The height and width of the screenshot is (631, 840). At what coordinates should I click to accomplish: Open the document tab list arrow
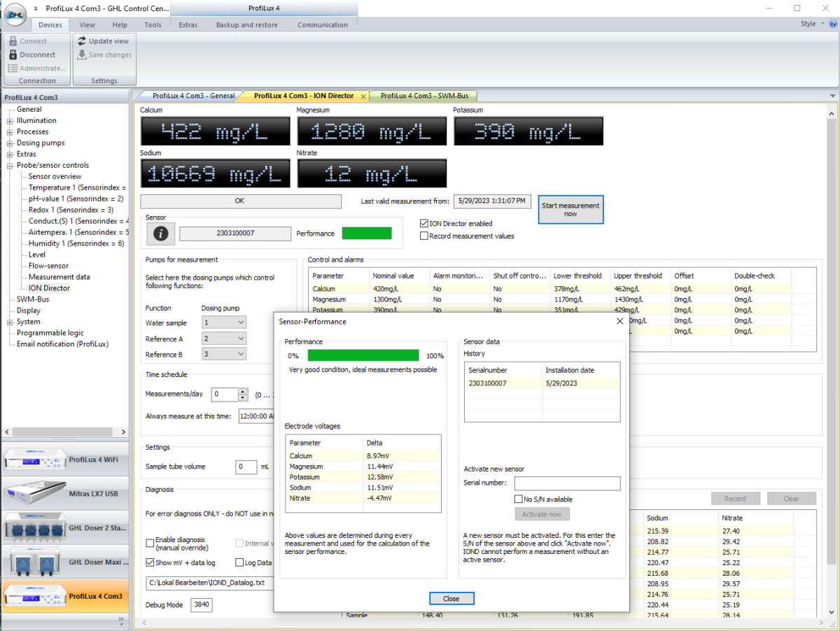point(832,96)
